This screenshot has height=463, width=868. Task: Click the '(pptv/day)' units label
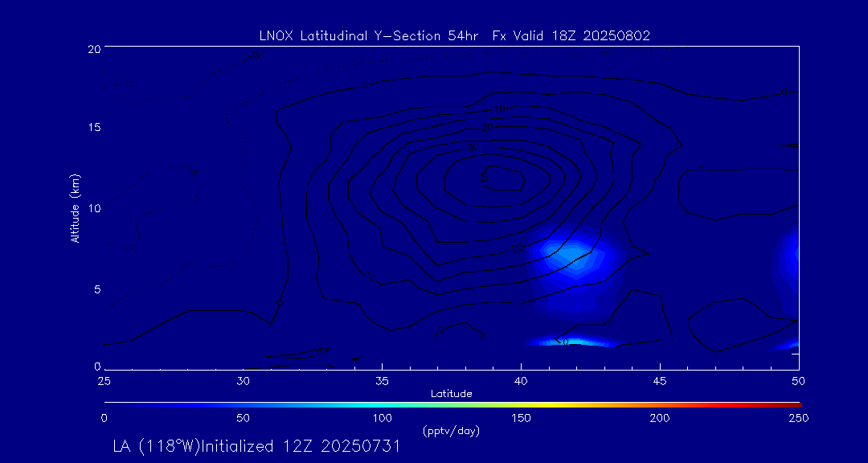click(x=451, y=432)
